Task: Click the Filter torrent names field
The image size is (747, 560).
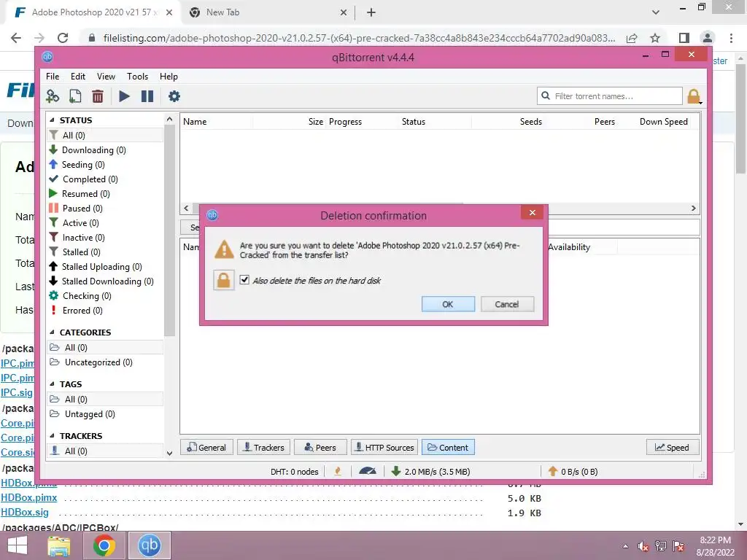Action: click(x=610, y=96)
